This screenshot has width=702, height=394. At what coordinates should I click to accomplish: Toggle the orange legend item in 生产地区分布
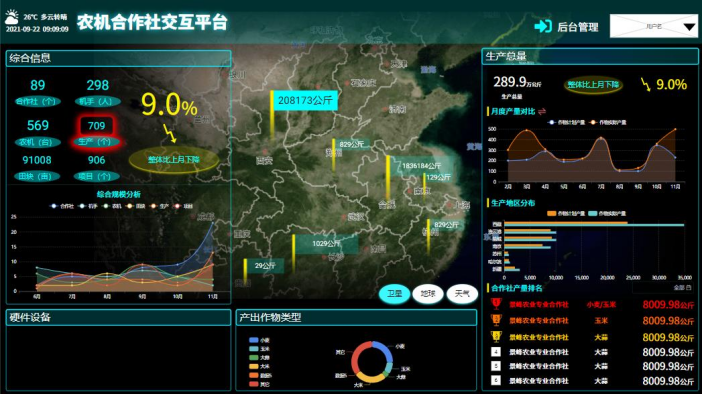566,214
